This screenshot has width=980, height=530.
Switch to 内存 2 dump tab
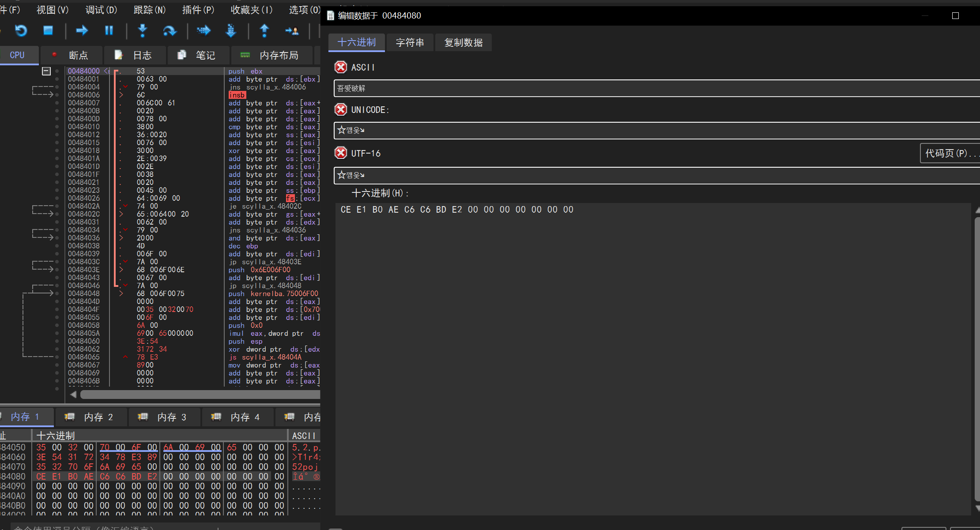(91, 417)
